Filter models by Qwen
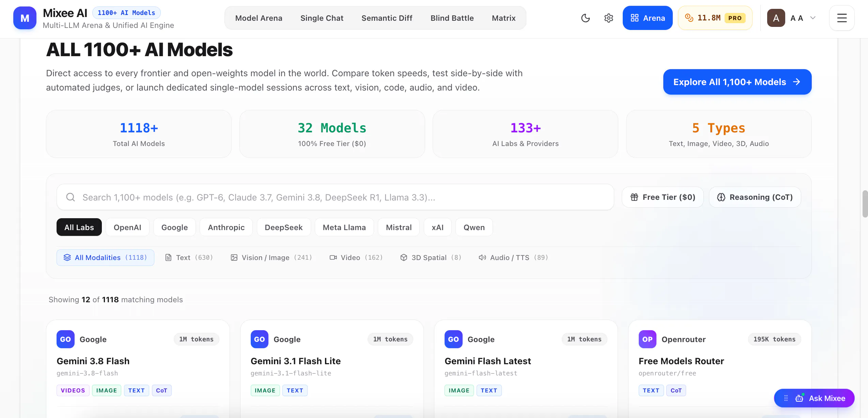Image resolution: width=868 pixels, height=418 pixels. tap(474, 227)
